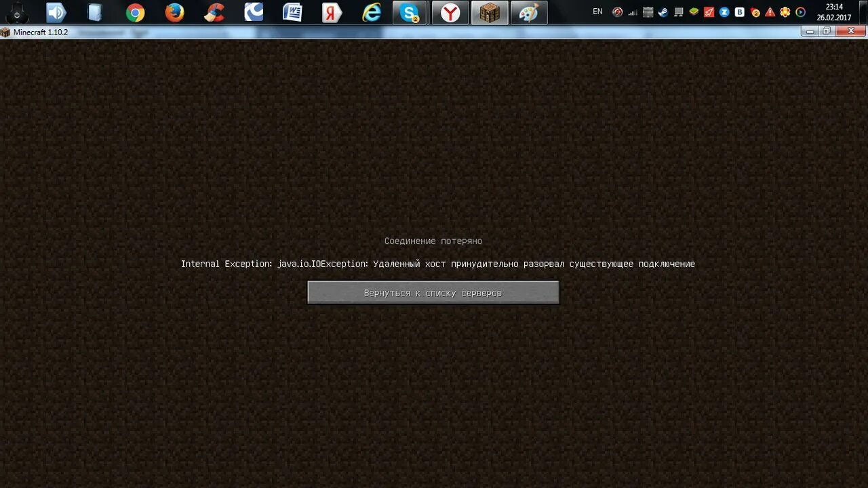
Task: Switch to the Skype taskbar window
Action: tap(410, 12)
